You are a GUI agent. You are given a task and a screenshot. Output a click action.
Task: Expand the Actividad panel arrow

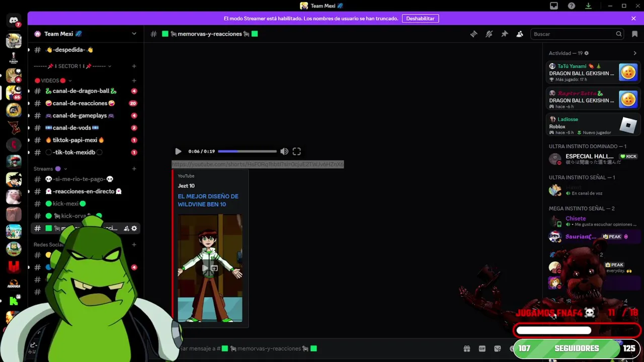pos(635,53)
